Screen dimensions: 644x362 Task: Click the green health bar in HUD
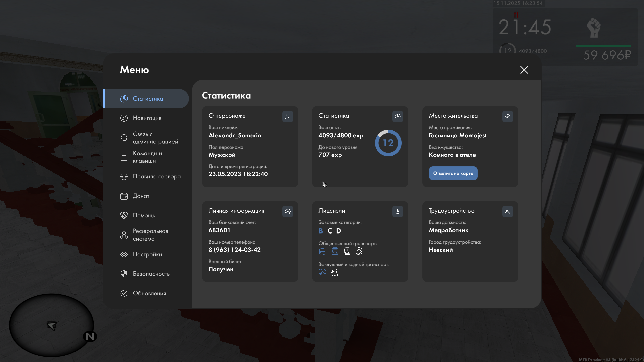603,46
